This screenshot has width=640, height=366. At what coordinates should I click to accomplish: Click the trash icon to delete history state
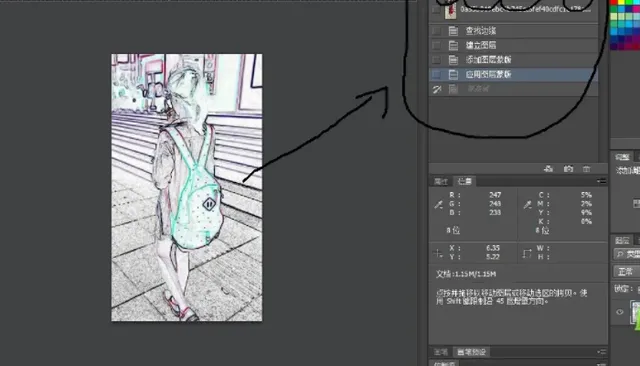pyautogui.click(x=587, y=169)
